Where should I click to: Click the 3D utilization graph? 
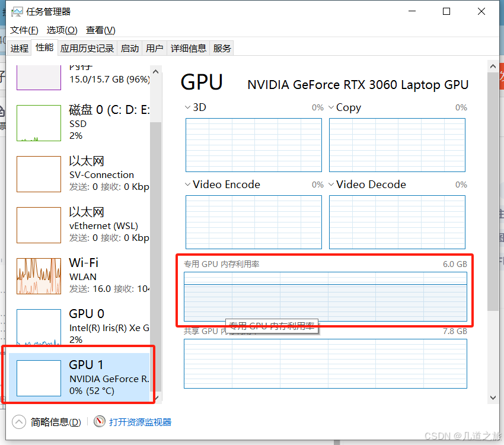coord(254,145)
